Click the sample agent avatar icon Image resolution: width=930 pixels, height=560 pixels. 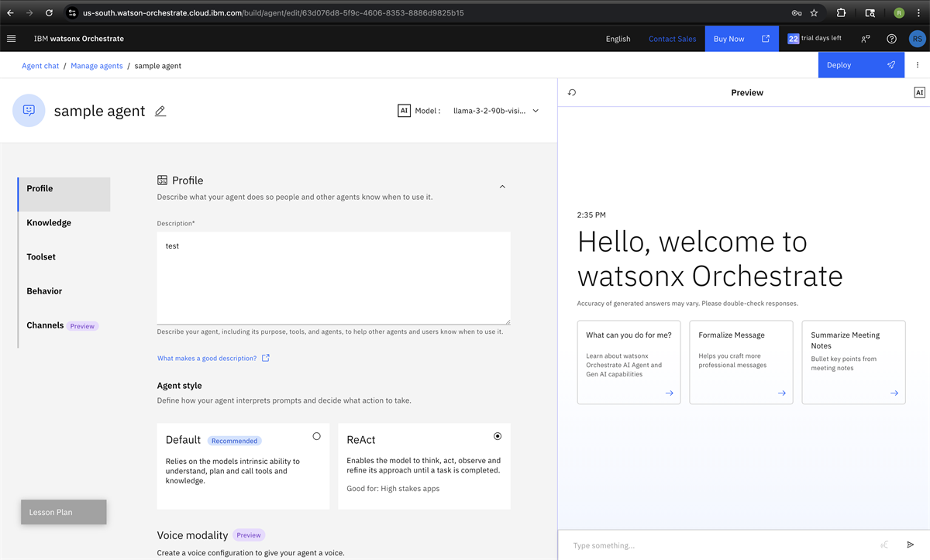pos(29,111)
